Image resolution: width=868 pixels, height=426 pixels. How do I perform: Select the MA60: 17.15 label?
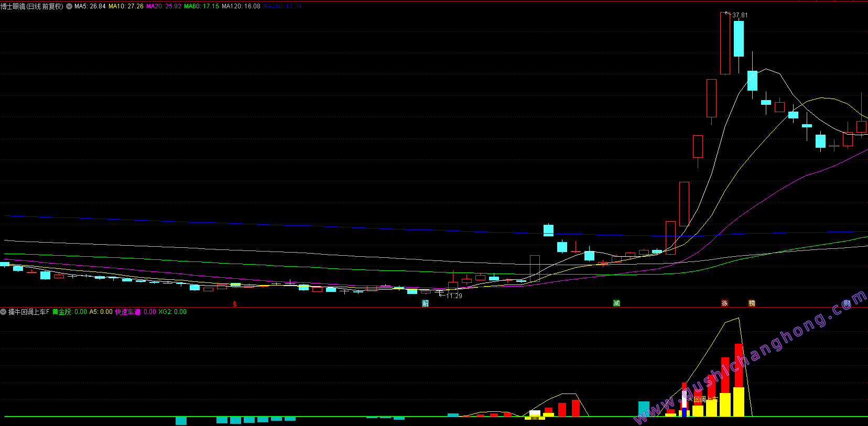201,6
